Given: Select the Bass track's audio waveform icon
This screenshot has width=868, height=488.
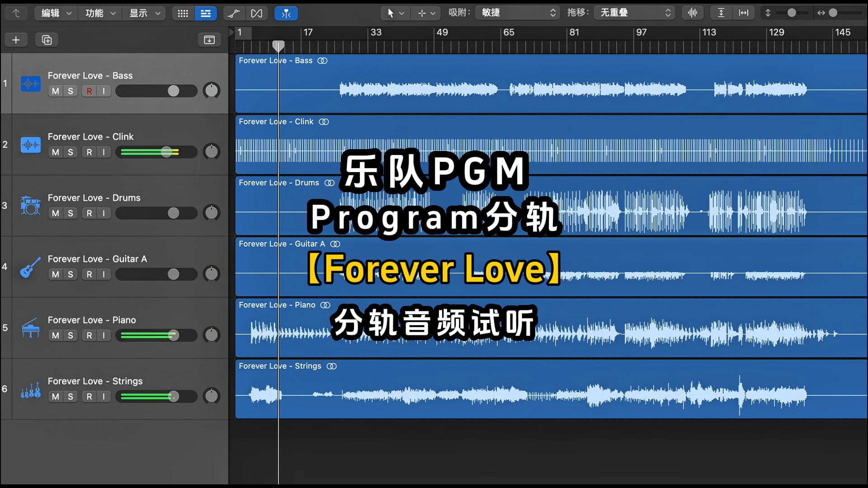Looking at the screenshot, I should [30, 84].
